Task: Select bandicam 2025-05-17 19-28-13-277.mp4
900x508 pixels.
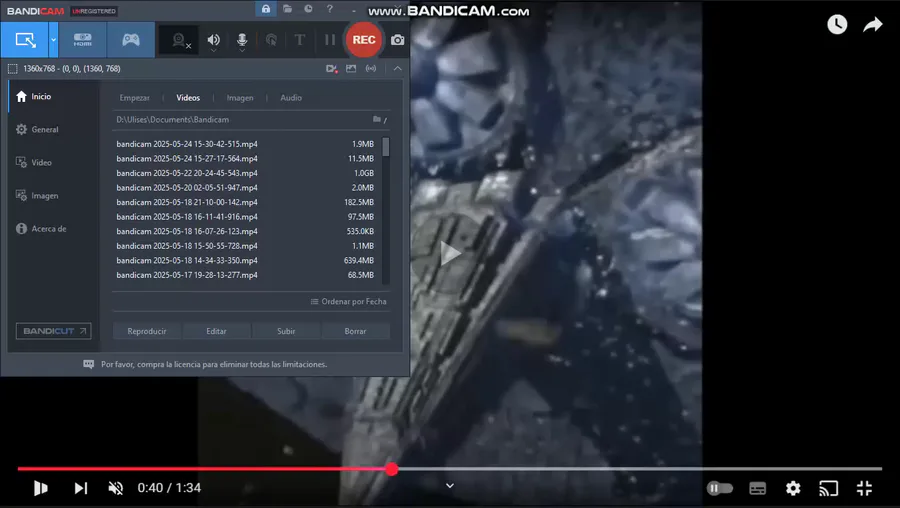Action: (x=246, y=276)
